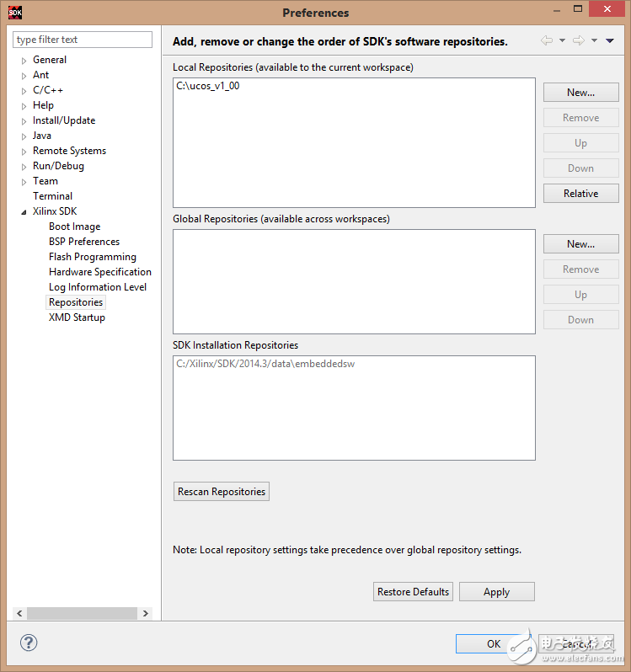The image size is (631, 672).
Task: Expand the Run/Debug category
Action: pyautogui.click(x=24, y=167)
